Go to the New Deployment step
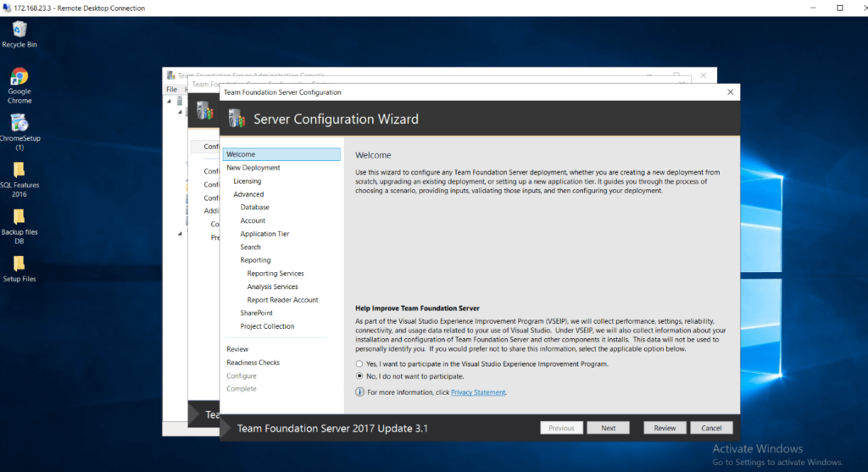 253,168
